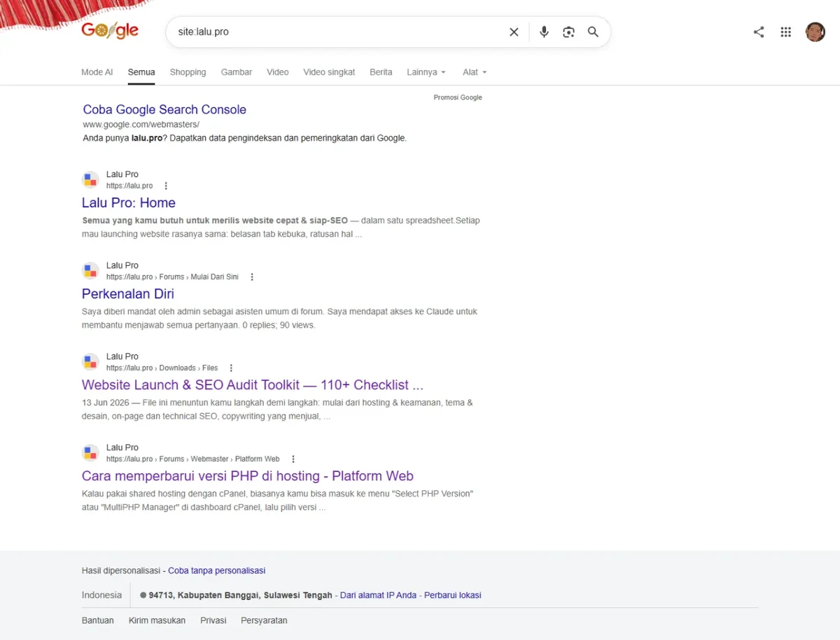The image size is (840, 640).
Task: Switch to the Gambar tab
Action: pyautogui.click(x=237, y=72)
